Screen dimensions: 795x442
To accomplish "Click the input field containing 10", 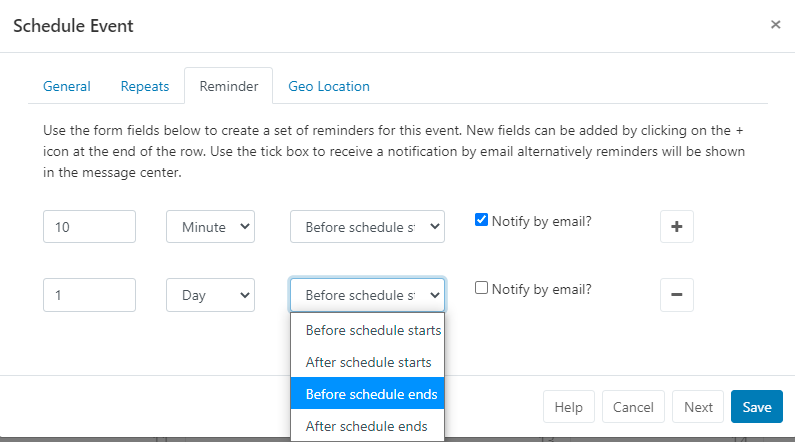I will pyautogui.click(x=89, y=227).
